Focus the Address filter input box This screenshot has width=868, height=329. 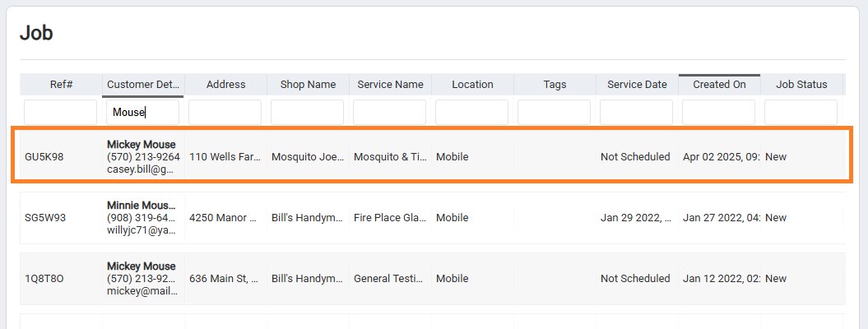pos(225,113)
